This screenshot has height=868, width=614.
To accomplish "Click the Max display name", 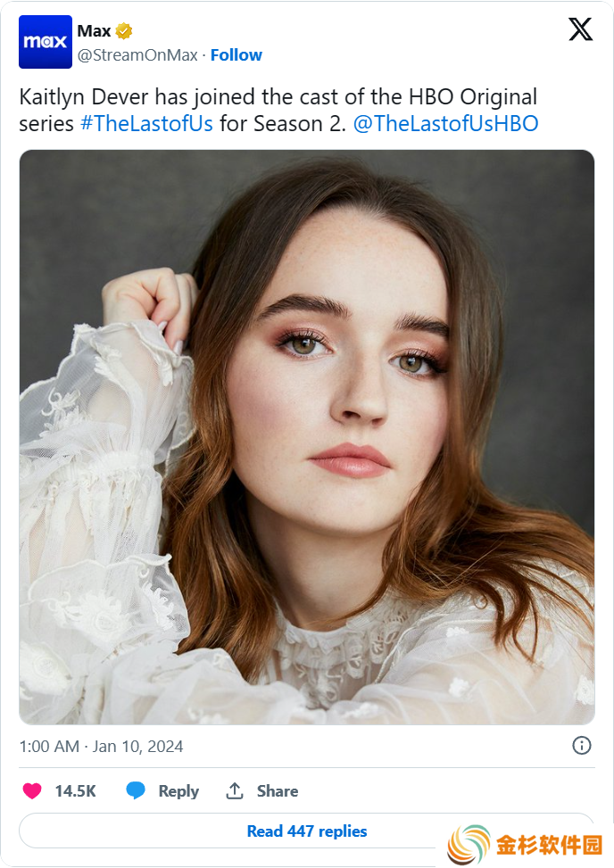I will [x=94, y=31].
